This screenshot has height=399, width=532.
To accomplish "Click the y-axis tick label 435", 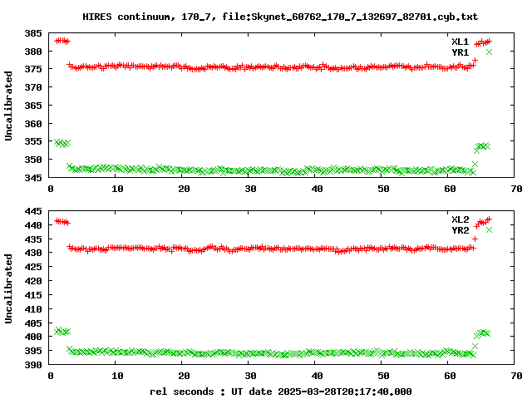I will (x=33, y=239).
